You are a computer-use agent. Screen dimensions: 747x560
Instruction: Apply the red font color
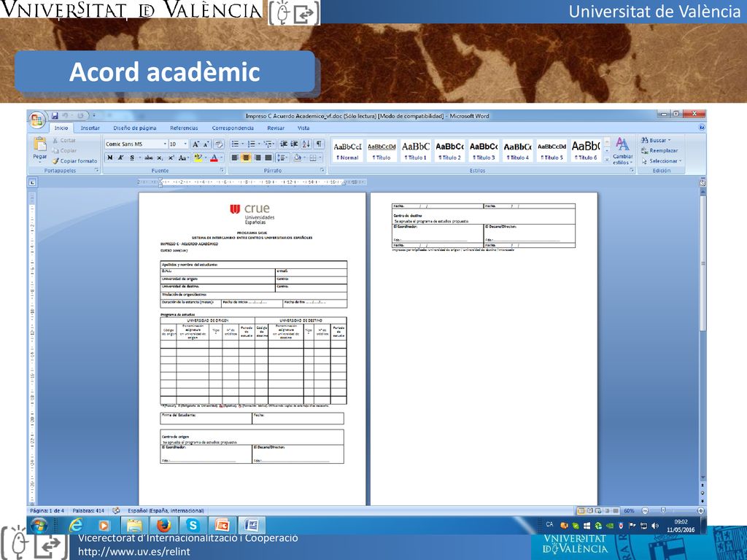coord(214,157)
